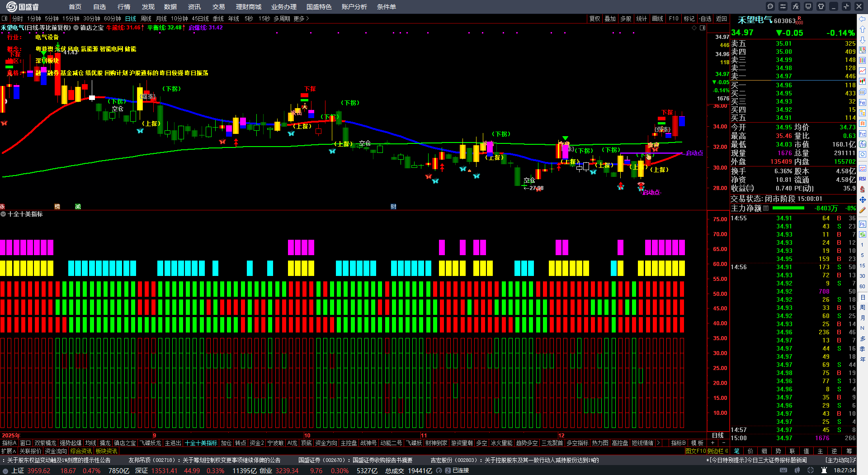Image resolution: width=868 pixels, height=475 pixels.
Task: Click the red S icon in sidebar
Action: pos(863,189)
